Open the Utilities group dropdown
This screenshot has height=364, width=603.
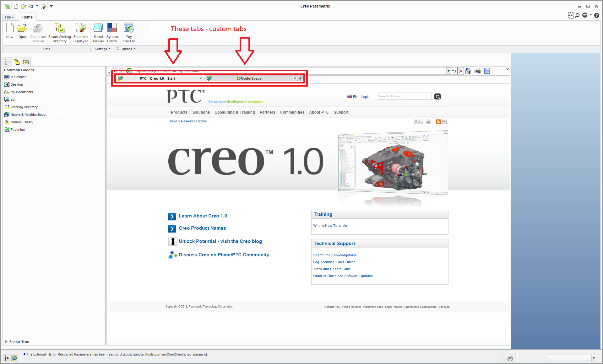[128, 49]
